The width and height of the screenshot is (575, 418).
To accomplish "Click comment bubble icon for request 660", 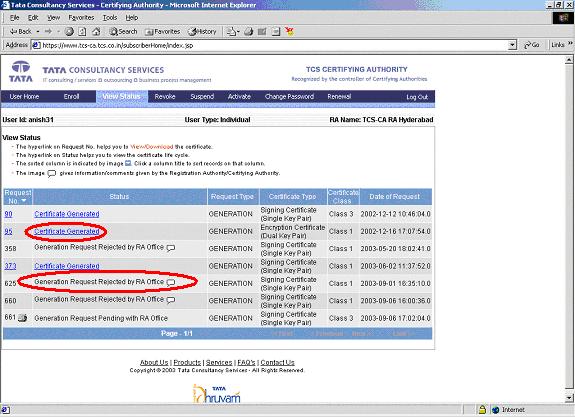I will point(171,300).
